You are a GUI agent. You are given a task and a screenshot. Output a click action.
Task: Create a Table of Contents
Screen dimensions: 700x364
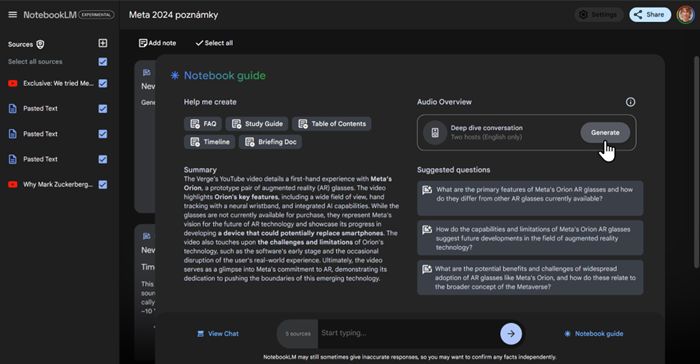pos(332,124)
